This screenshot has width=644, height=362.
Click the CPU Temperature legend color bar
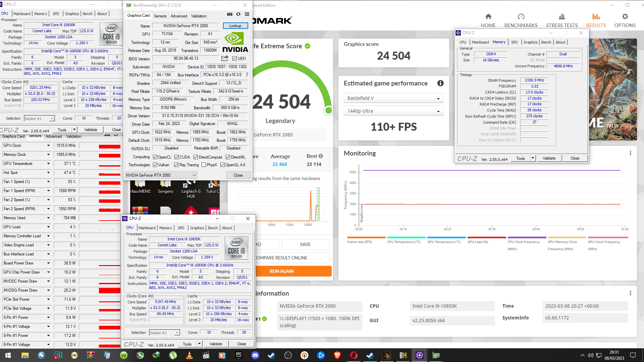point(406,237)
